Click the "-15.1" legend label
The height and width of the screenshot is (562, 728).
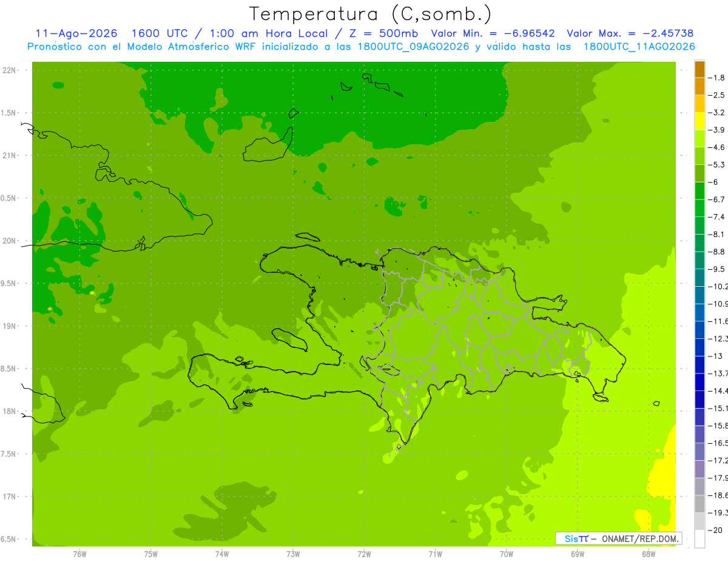point(718,408)
